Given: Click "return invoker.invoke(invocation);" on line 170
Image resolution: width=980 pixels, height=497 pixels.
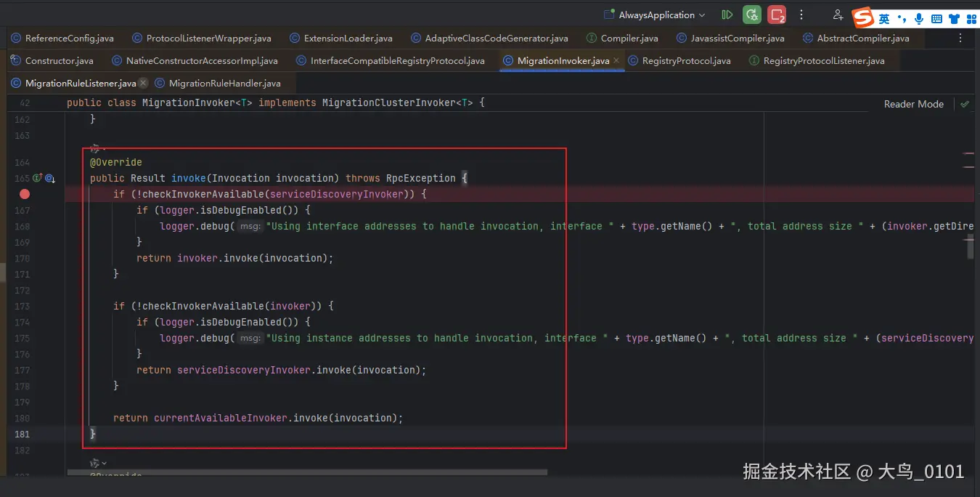Looking at the screenshot, I should point(235,258).
